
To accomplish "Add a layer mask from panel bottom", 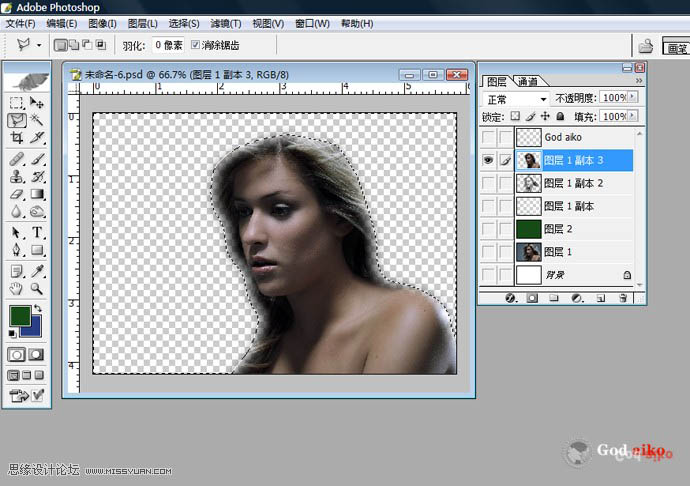I will click(x=532, y=298).
